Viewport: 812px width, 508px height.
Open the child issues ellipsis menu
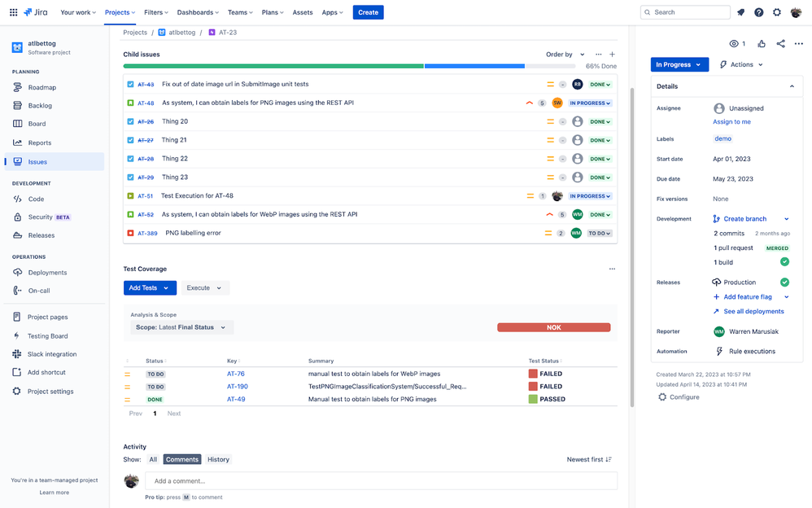[599, 55]
